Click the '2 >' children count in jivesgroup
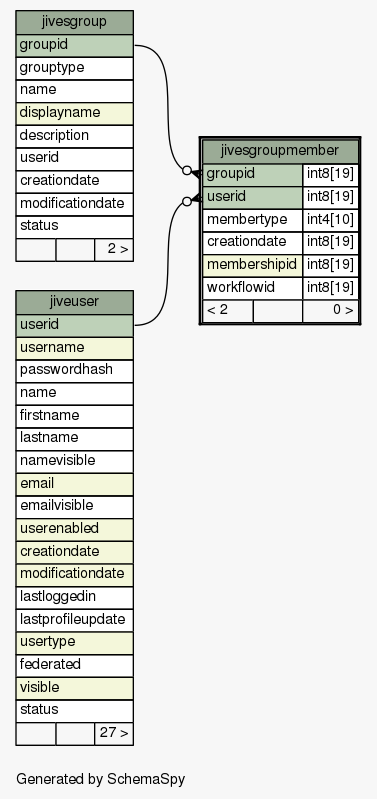Image resolution: width=377 pixels, height=799 pixels. [x=114, y=250]
